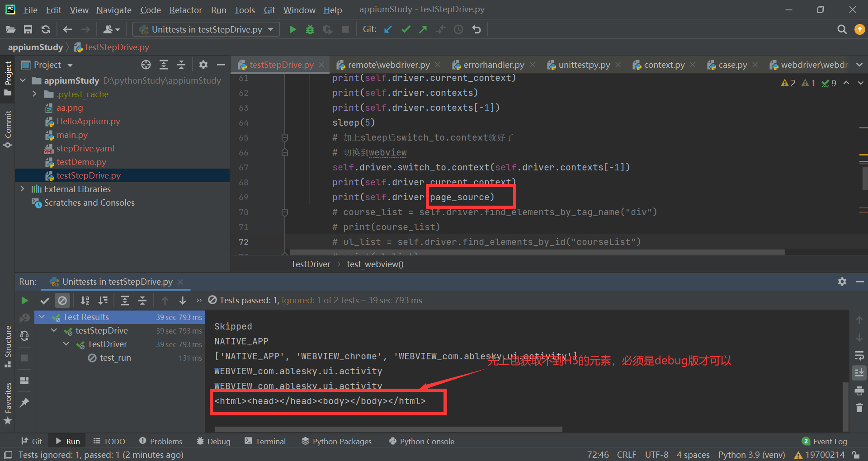Open Problems tool window

[x=161, y=441]
